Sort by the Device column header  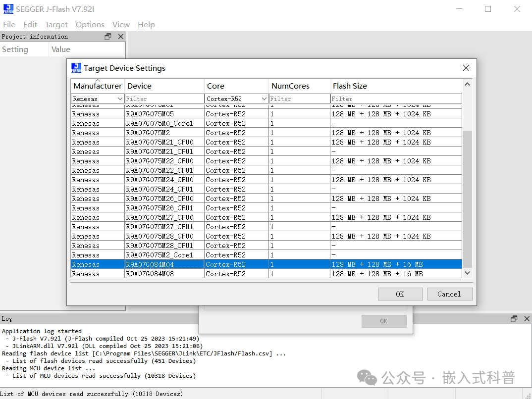tap(164, 86)
